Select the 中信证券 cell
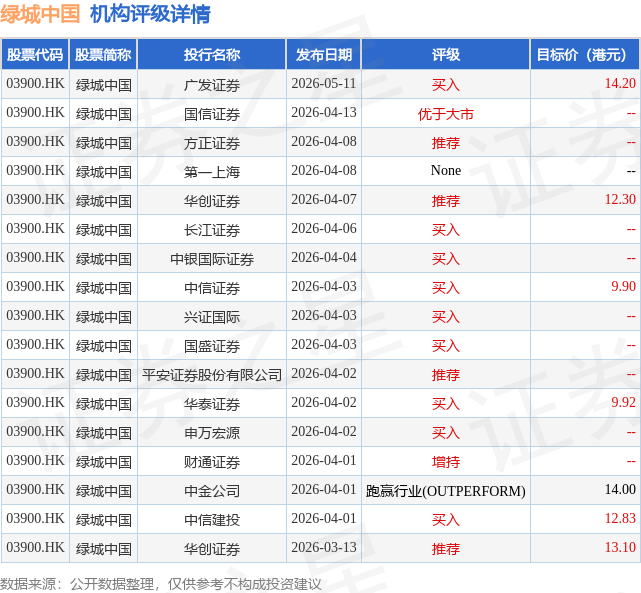Image resolution: width=641 pixels, height=593 pixels. pos(212,288)
